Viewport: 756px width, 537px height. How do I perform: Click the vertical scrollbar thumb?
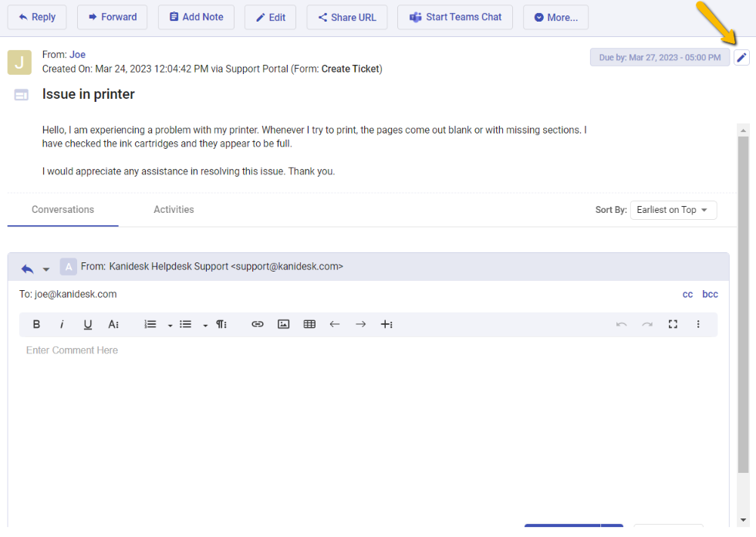(x=743, y=305)
